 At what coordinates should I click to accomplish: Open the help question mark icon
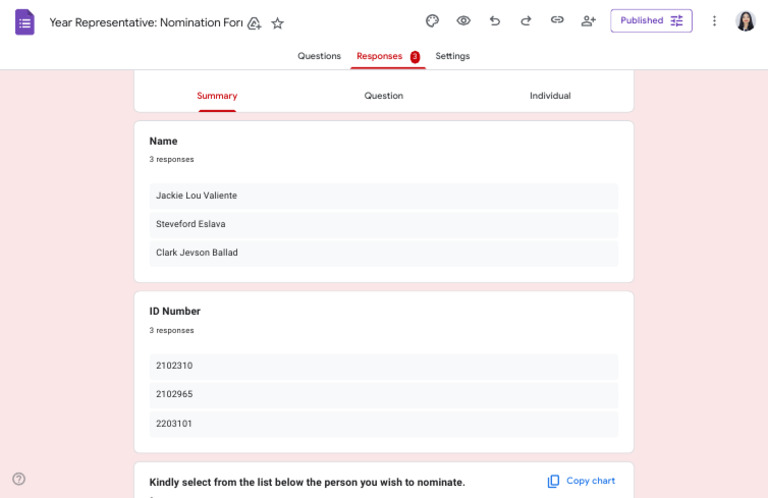(19, 478)
